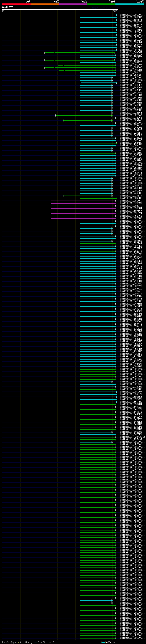Open hit UniRef100_B9HM79
Screen dimensions: 146x644
coord(131,22)
